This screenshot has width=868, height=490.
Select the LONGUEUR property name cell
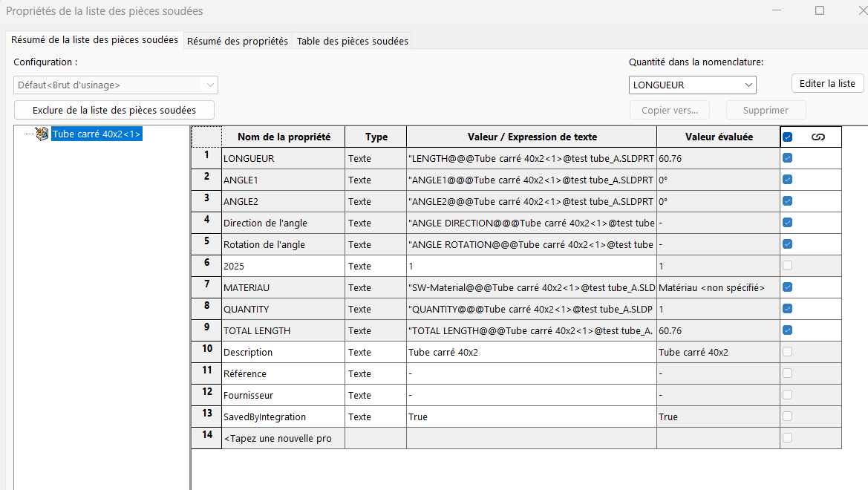coord(283,158)
